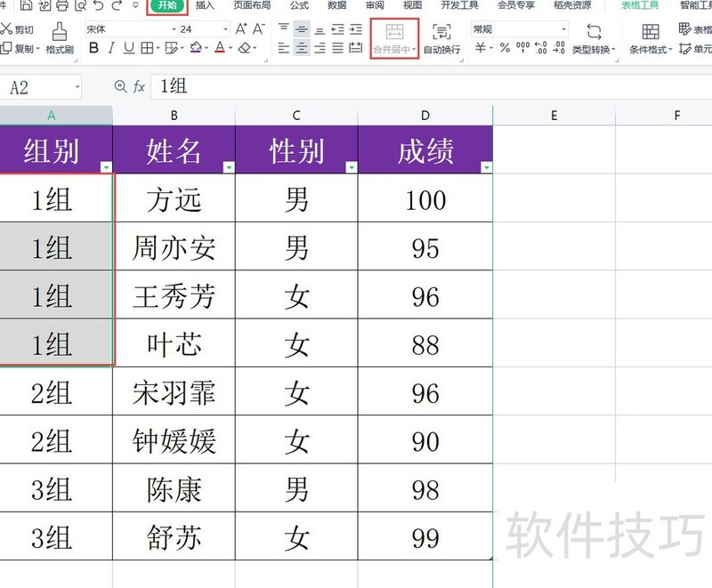Apply thousands separator 000 format
This screenshot has height=588, width=712.
pos(522,47)
